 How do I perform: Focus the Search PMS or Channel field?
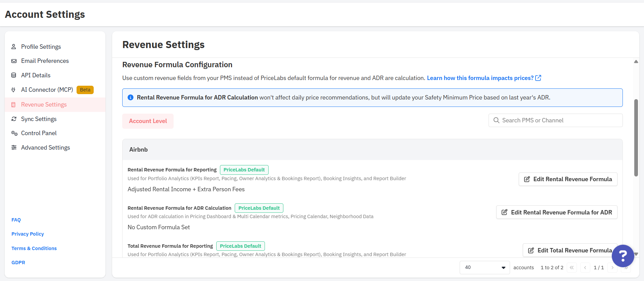(x=555, y=120)
